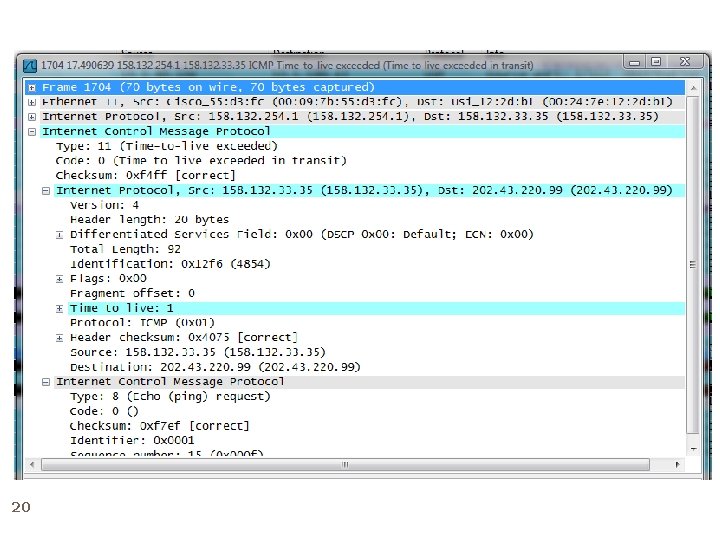
Task: Close the packet detail window
Action: coord(685,62)
